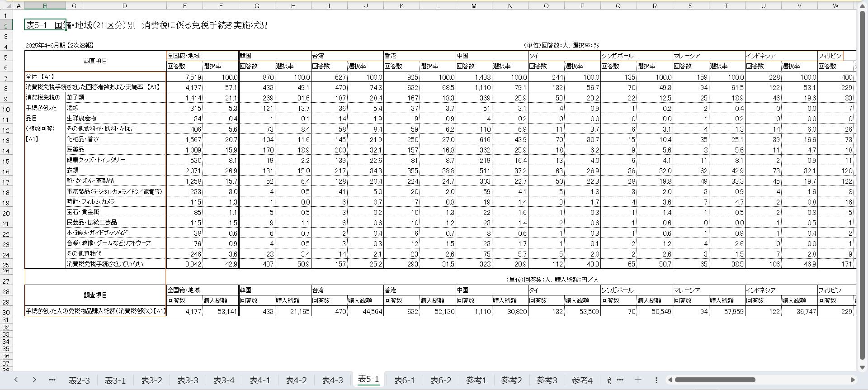The image size is (868, 390).
Task: Click the next sheet navigation arrow
Action: 34,380
